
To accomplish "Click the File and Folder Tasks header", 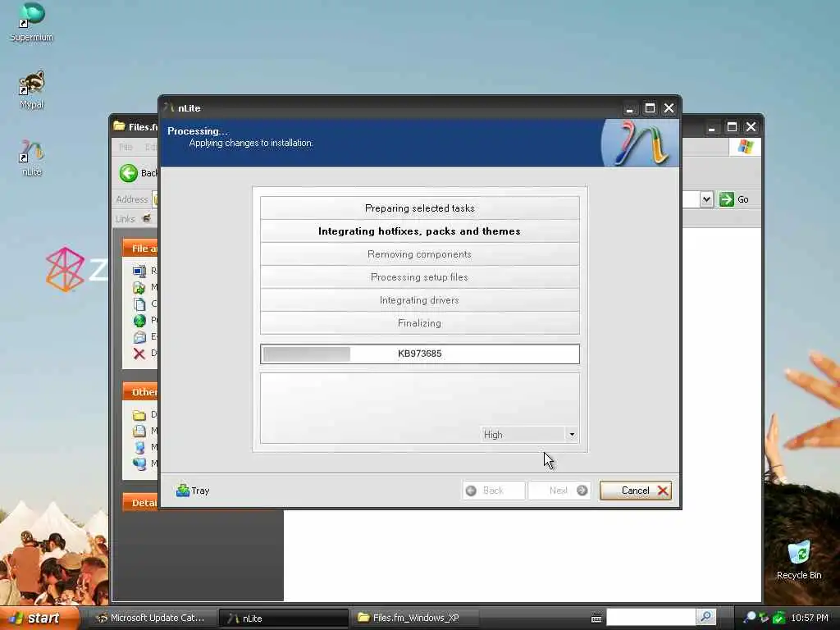I will pyautogui.click(x=140, y=249).
